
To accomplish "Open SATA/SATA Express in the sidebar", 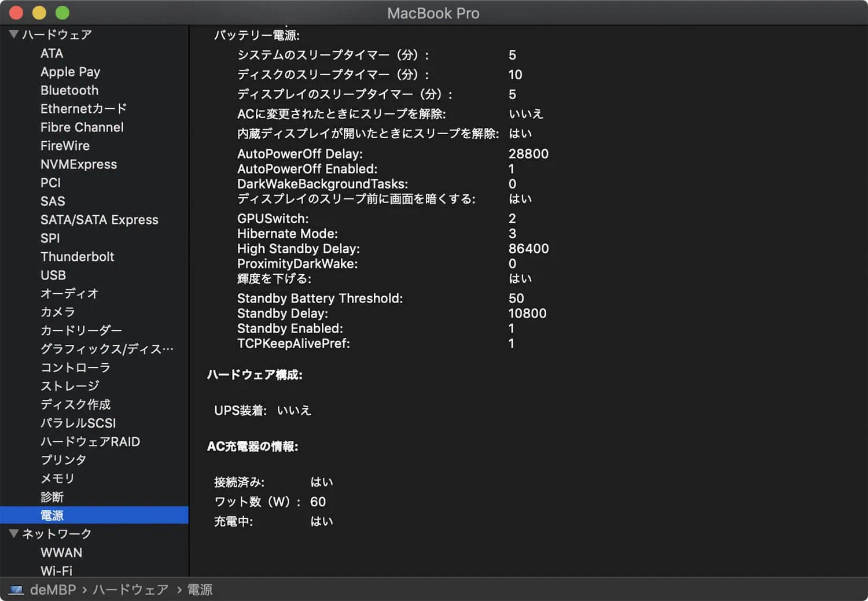I will [x=100, y=220].
